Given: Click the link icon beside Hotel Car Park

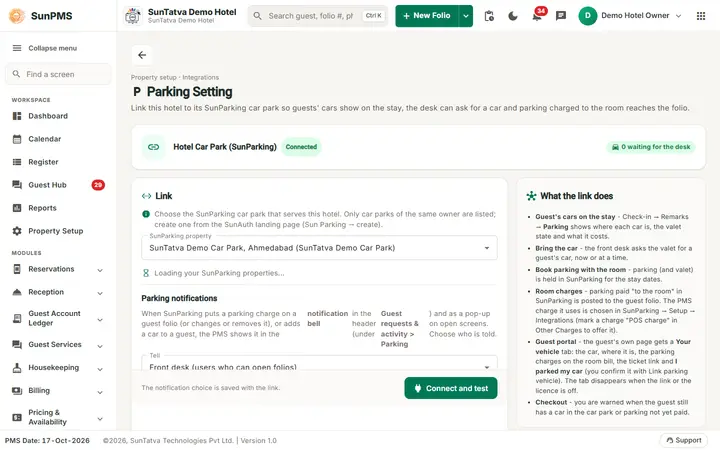Looking at the screenshot, I should point(153,147).
